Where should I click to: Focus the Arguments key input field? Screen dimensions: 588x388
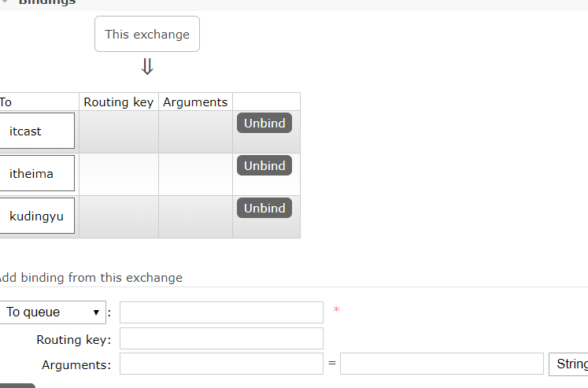[221, 364]
